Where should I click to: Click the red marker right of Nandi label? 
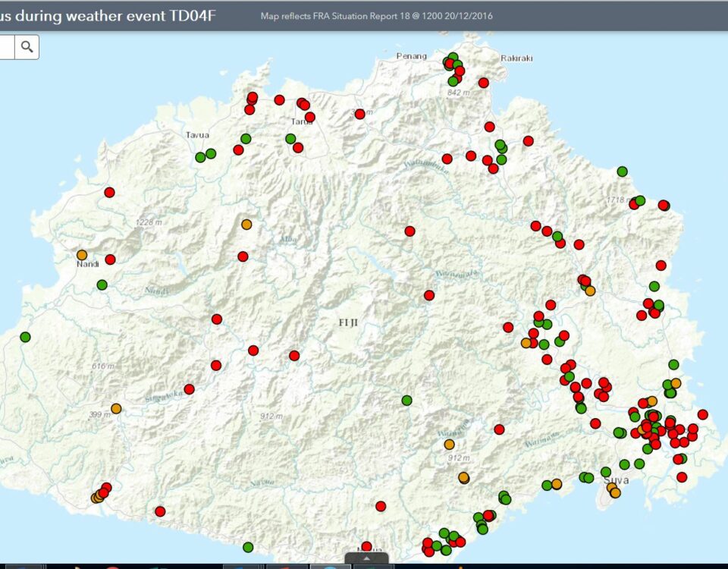pos(110,259)
